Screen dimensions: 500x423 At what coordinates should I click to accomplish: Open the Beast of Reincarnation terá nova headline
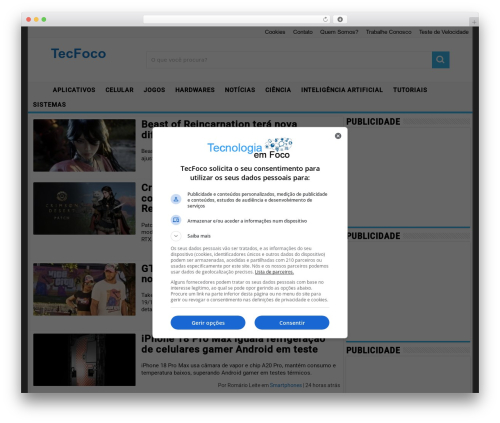pyautogui.click(x=219, y=124)
